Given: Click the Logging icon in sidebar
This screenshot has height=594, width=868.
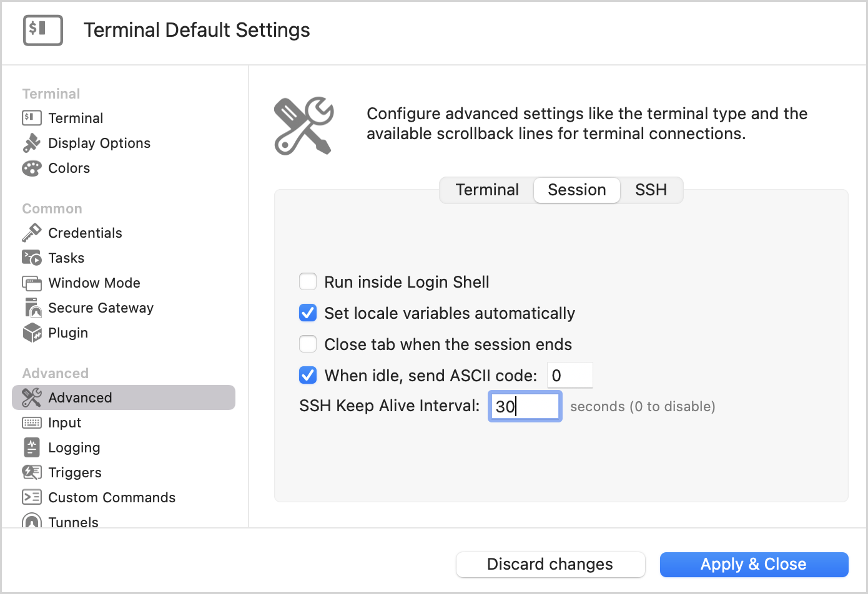Looking at the screenshot, I should 31,447.
